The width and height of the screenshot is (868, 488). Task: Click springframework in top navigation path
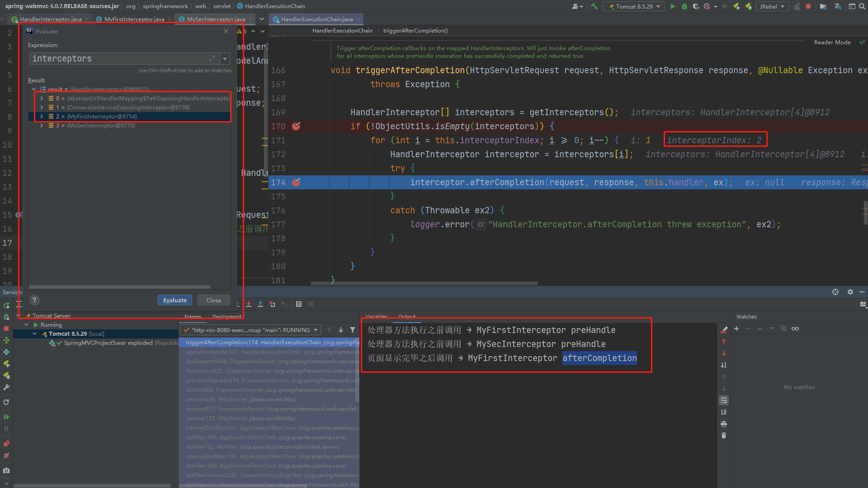(165, 6)
